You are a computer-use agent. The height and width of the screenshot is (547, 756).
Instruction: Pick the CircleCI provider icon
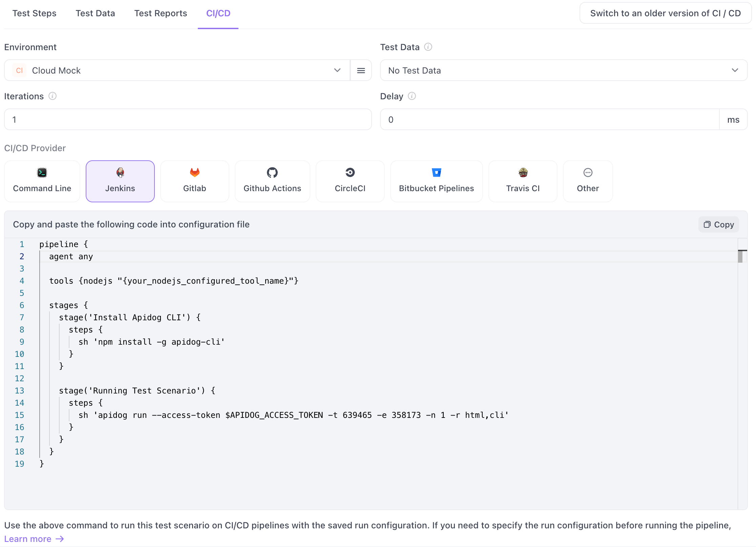350,173
